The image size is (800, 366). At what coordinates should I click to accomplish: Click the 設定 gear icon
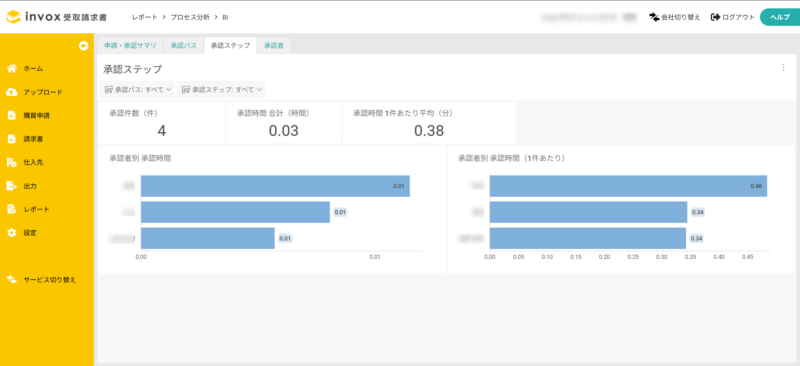tap(12, 233)
